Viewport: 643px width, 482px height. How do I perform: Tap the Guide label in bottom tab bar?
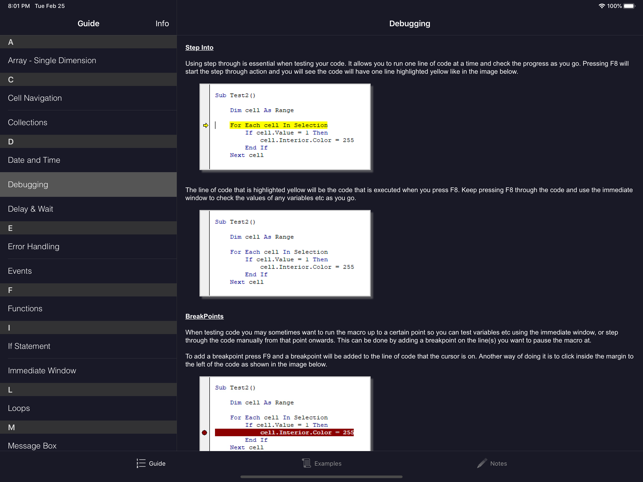coord(157,464)
